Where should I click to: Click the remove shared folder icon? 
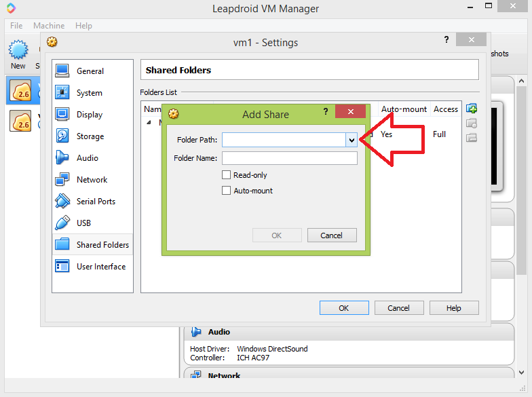471,137
